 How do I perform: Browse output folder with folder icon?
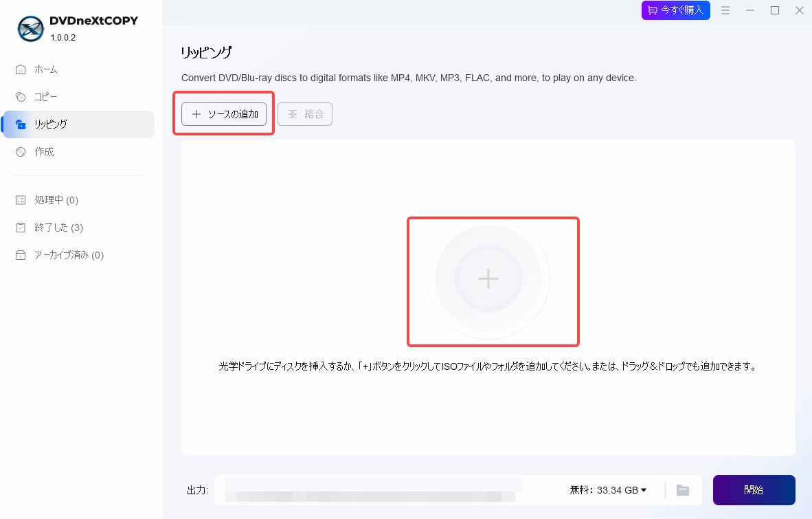[x=683, y=490]
